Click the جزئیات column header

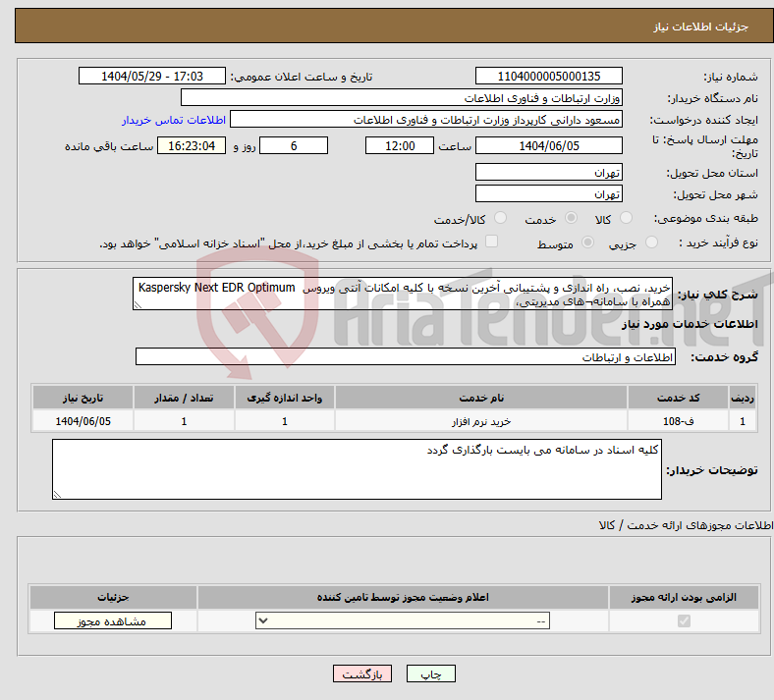113,597
